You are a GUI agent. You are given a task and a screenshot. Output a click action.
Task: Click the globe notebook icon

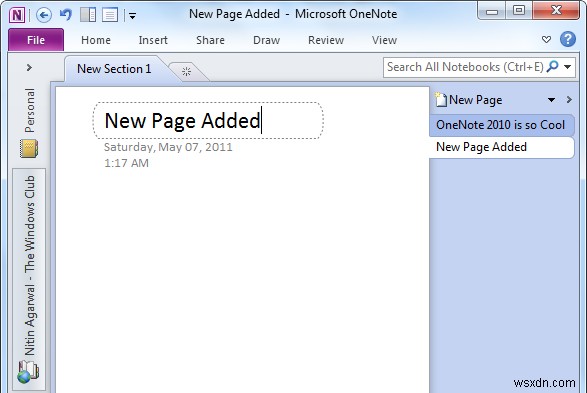[28, 372]
